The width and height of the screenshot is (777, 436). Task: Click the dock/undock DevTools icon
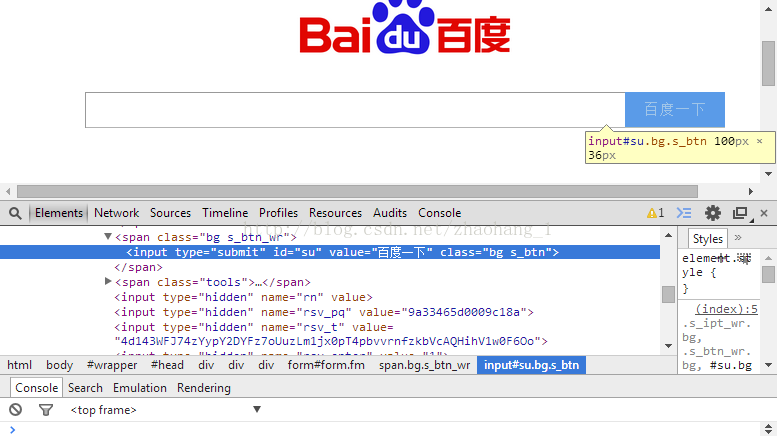(740, 213)
